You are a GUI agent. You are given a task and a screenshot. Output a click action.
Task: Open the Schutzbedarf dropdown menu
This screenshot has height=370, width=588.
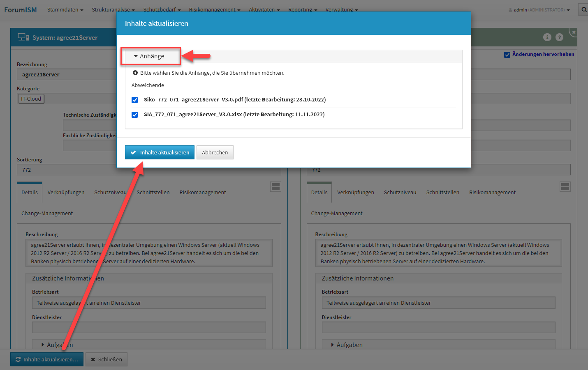[x=162, y=9]
